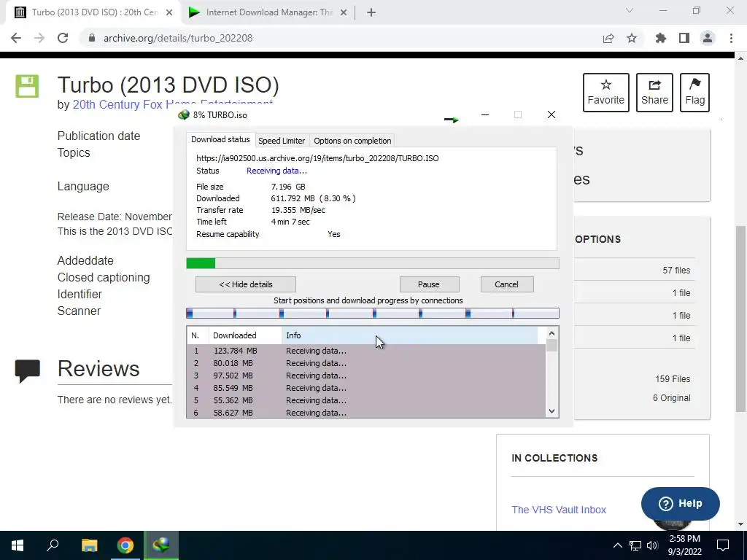The image size is (747, 560).
Task: Click the site lock icon in address bar
Action: coord(91,38)
